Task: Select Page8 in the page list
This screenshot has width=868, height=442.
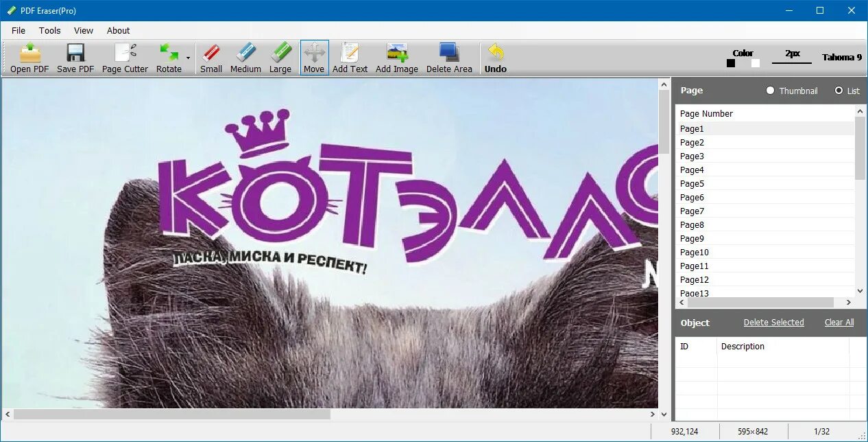Action: [765, 224]
